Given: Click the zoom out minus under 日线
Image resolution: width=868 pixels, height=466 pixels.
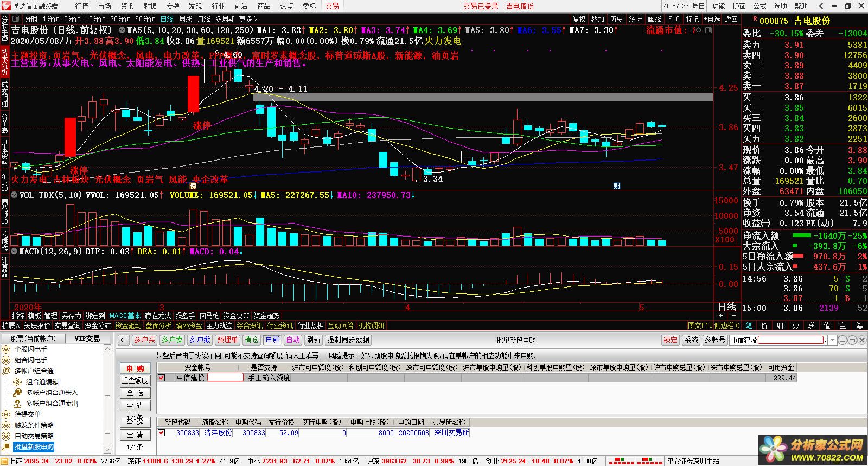Looking at the screenshot, I should [733, 315].
